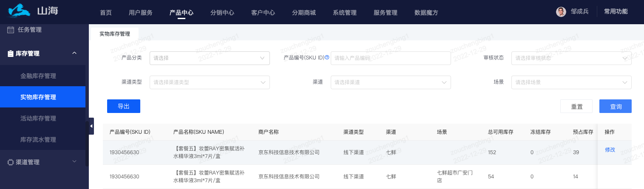
Task: Open 数据魔方 in the top navigation
Action: pyautogui.click(x=426, y=13)
